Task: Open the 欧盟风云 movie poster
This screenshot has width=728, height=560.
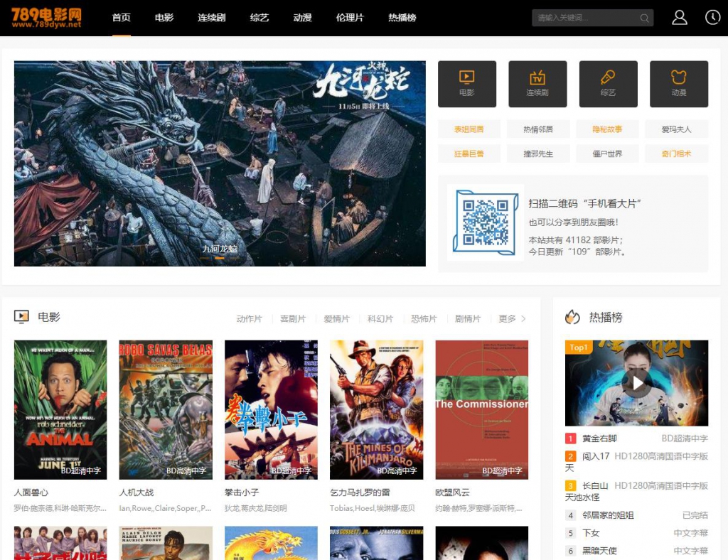Action: pyautogui.click(x=482, y=409)
